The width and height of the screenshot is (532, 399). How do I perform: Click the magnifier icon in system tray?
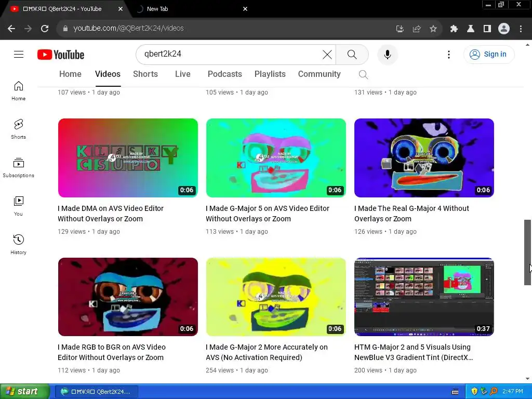click(x=494, y=392)
